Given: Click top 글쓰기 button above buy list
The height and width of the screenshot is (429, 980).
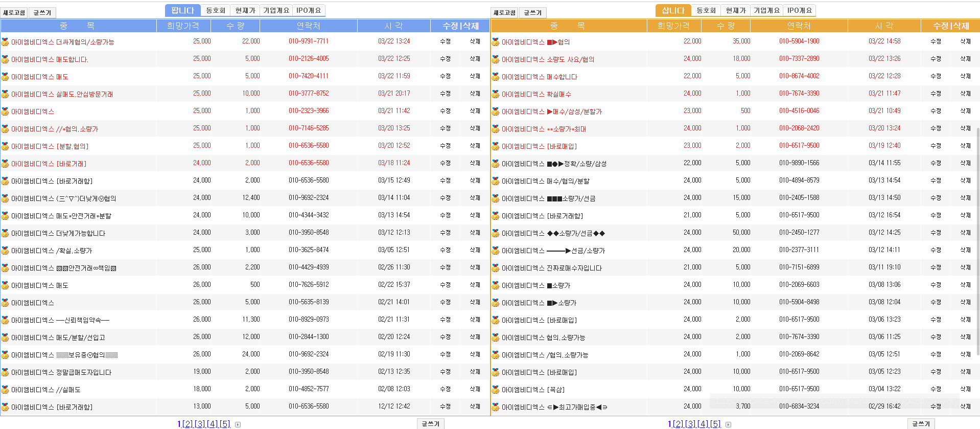Looking at the screenshot, I should coord(533,13).
